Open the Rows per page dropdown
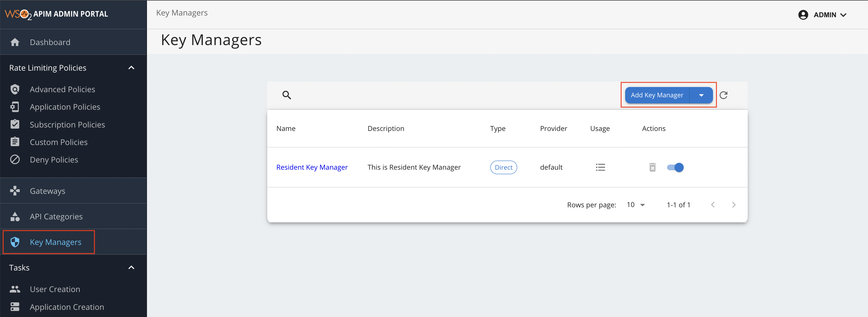This screenshot has width=868, height=317. 635,204
